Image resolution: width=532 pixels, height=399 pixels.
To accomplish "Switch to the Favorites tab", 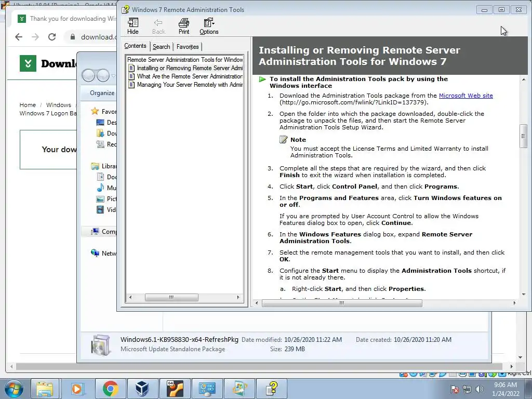I will [x=188, y=47].
